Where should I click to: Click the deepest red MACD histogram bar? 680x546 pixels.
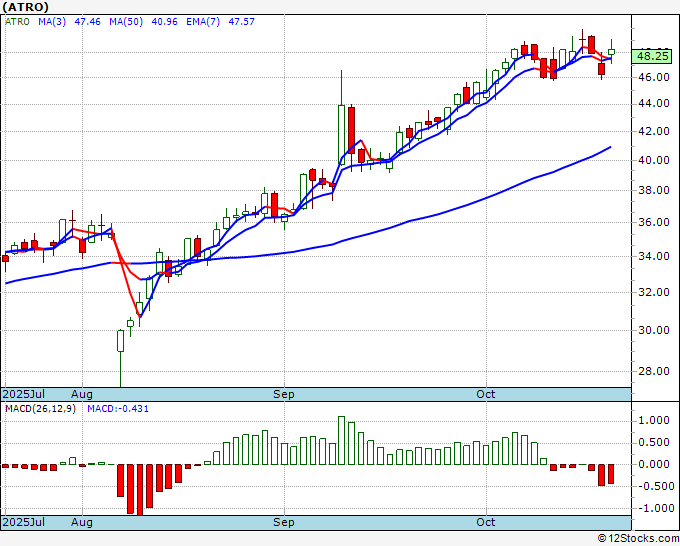point(140,490)
